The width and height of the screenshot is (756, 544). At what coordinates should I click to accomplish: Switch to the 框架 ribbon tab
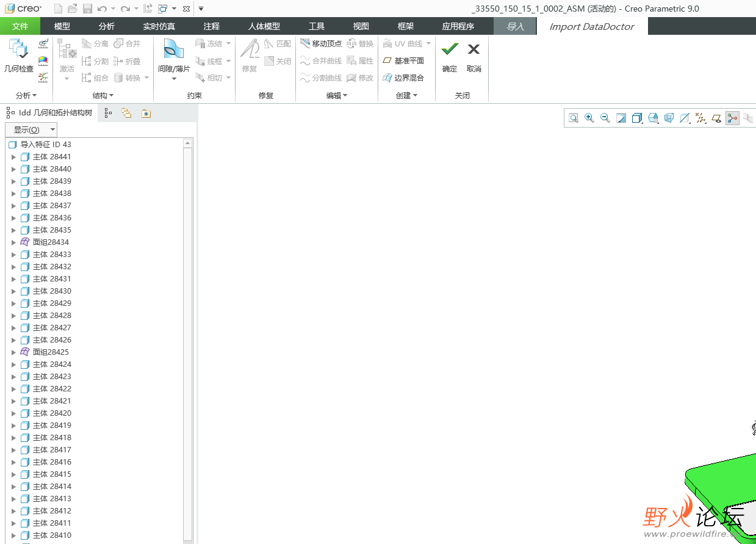click(406, 26)
